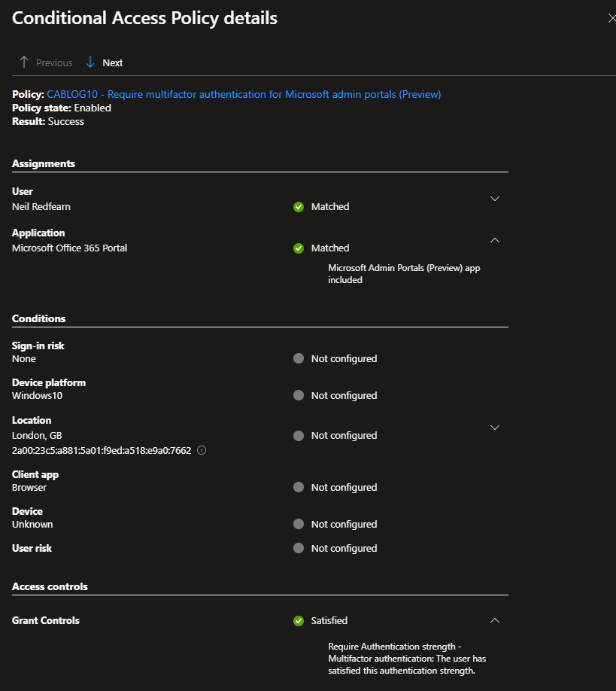
Task: Click the gray status icon for Device platform
Action: pyautogui.click(x=299, y=395)
